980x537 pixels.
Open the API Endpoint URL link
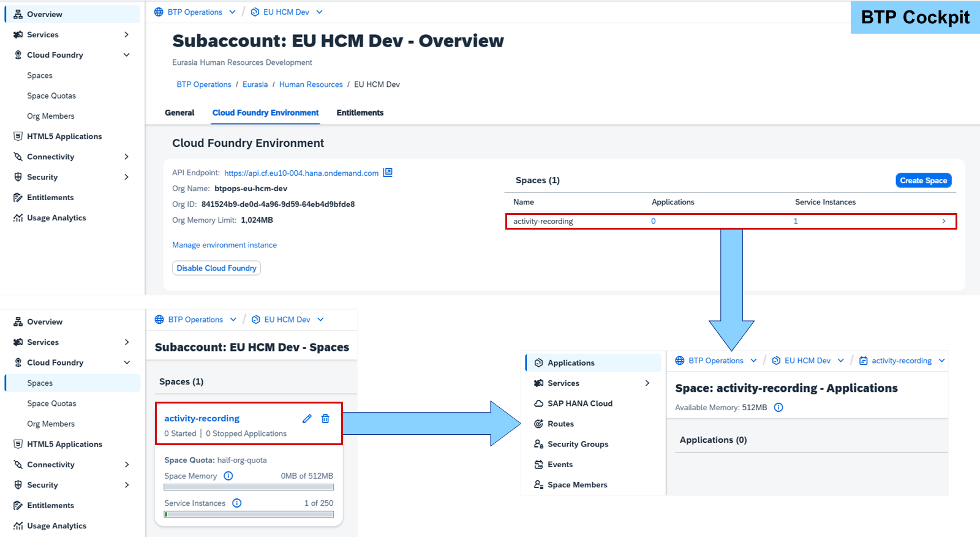click(x=301, y=173)
